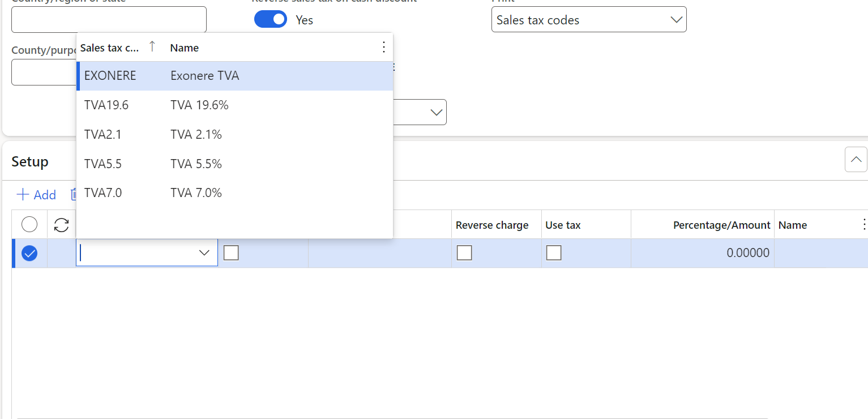Click Percentage/Amount column header
The height and width of the screenshot is (419, 868).
(x=721, y=225)
